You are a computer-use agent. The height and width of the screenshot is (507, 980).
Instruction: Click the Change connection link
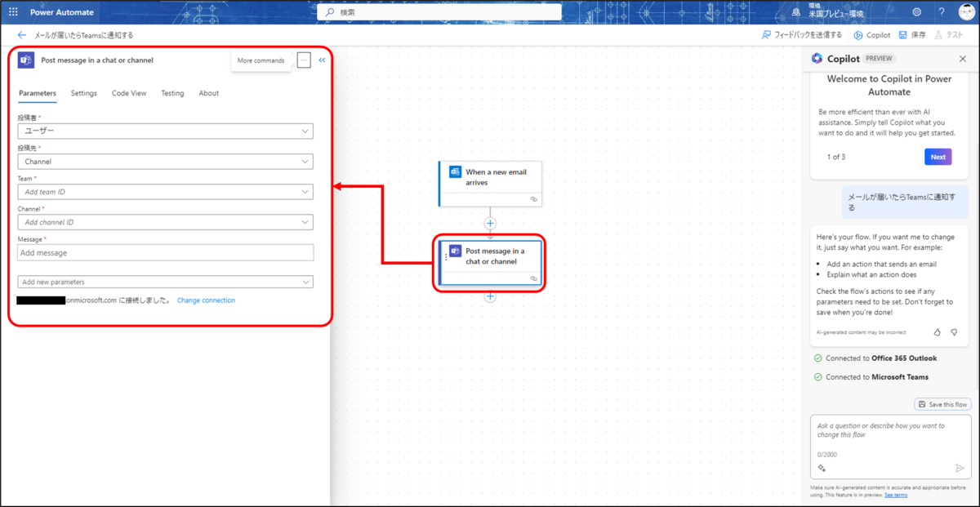206,300
